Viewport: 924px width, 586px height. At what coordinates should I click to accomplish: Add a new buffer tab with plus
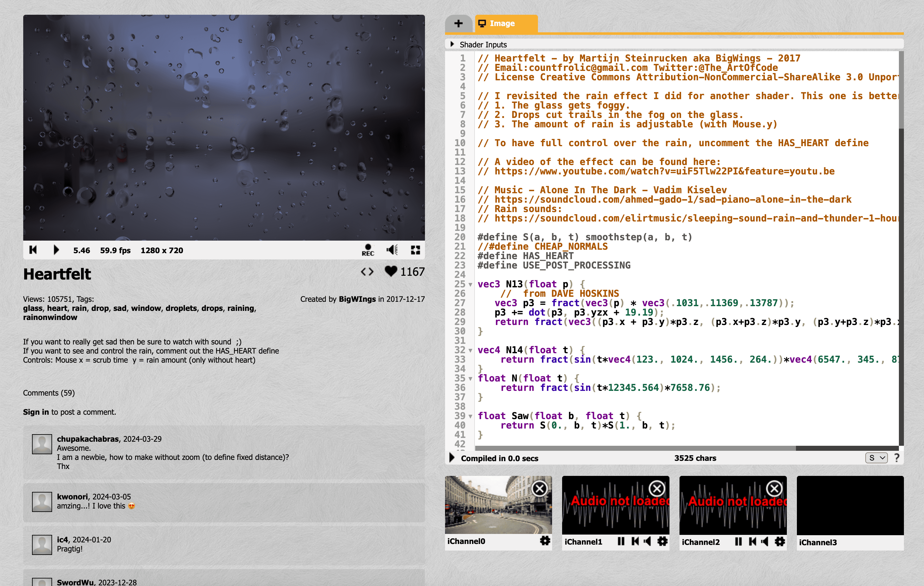click(x=458, y=24)
